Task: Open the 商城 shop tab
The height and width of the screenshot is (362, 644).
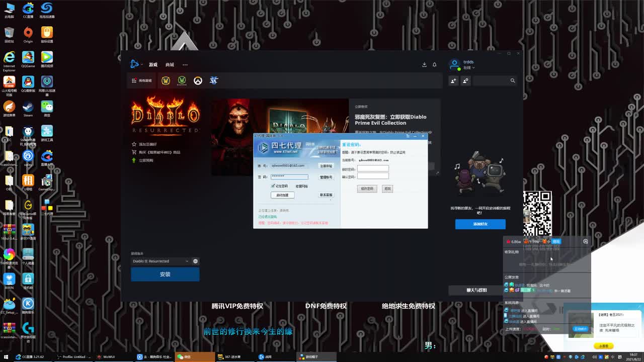Action: 170,64
